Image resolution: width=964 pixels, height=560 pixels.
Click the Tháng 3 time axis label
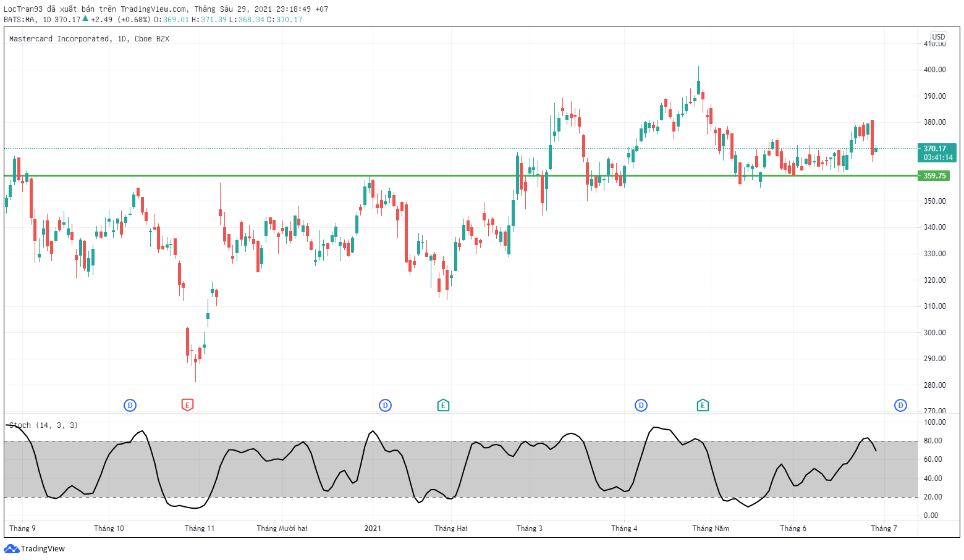click(x=530, y=529)
